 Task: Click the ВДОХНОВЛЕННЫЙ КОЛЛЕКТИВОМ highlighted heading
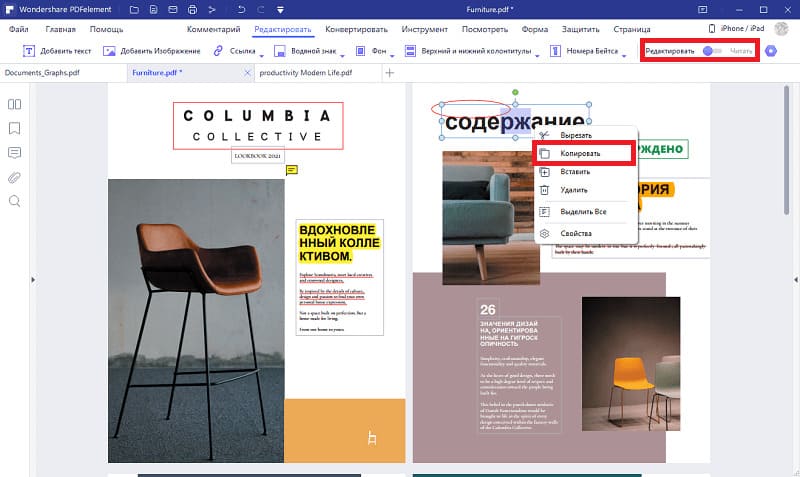(339, 243)
